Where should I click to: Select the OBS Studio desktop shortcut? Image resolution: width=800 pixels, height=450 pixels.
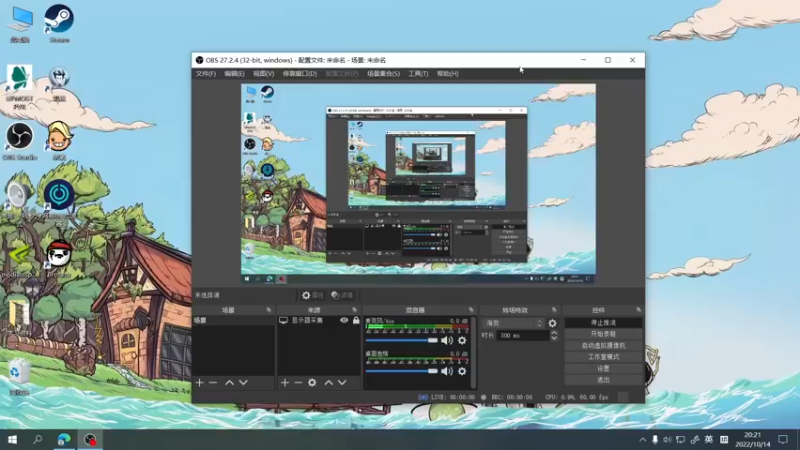[x=20, y=142]
